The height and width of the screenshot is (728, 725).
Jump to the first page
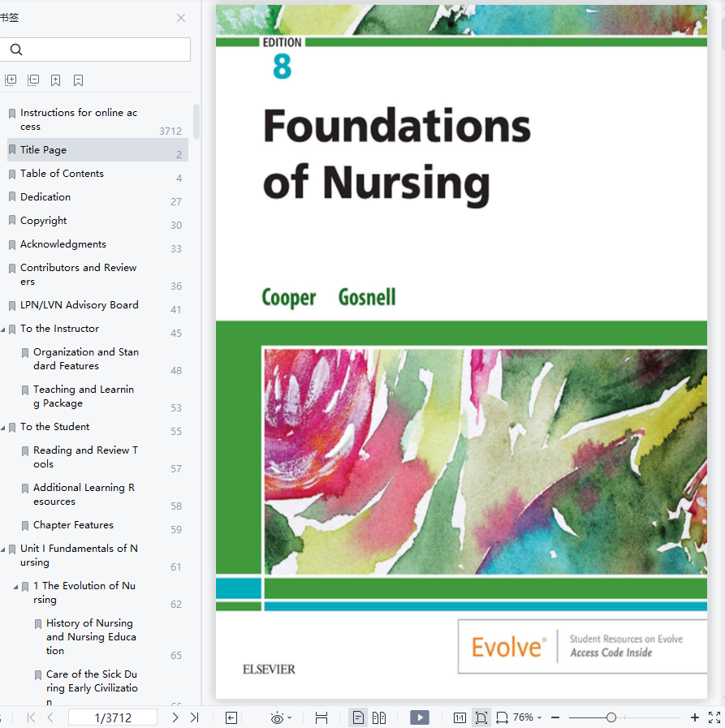click(31, 717)
